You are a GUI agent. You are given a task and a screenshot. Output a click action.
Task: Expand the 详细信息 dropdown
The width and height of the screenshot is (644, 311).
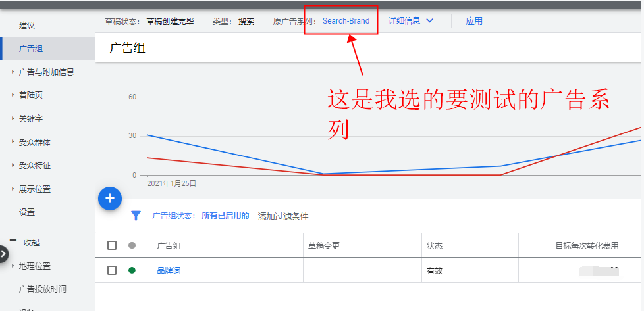[411, 20]
